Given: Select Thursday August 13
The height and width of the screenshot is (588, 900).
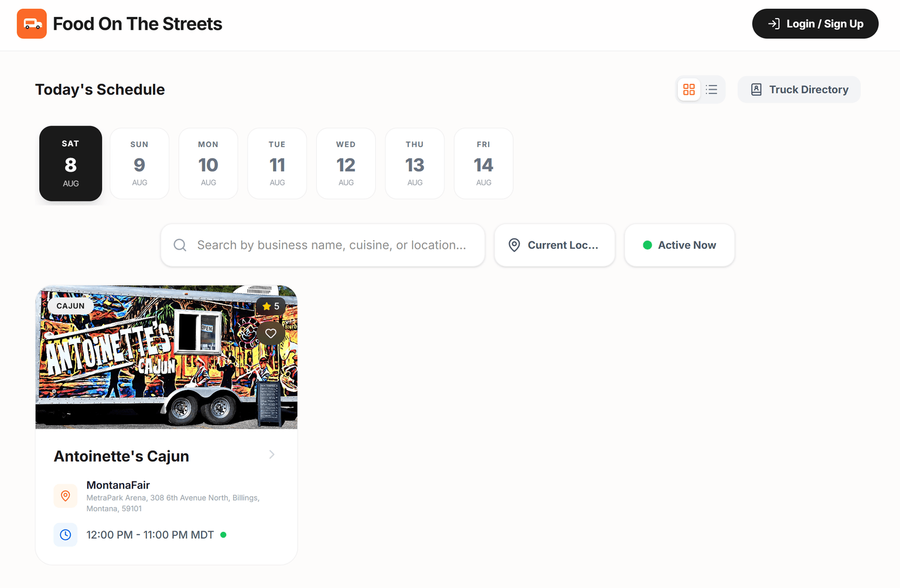Looking at the screenshot, I should (415, 163).
